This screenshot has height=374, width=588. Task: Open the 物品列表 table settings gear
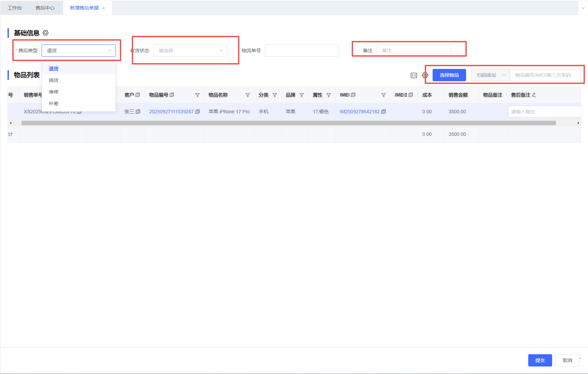(425, 75)
